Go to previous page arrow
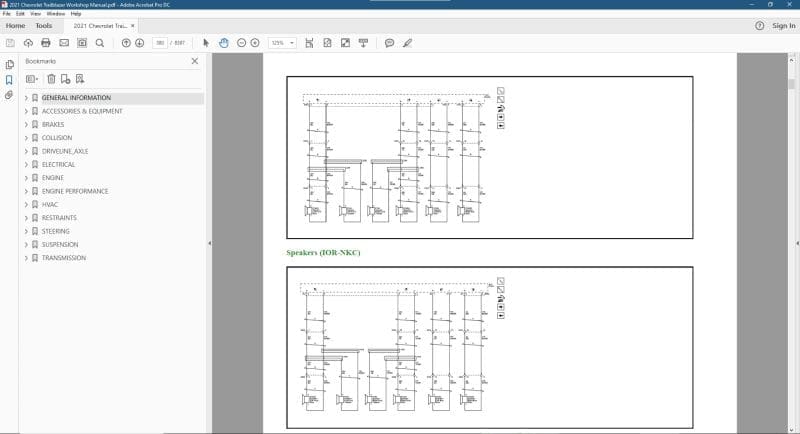The height and width of the screenshot is (434, 800). pos(126,43)
